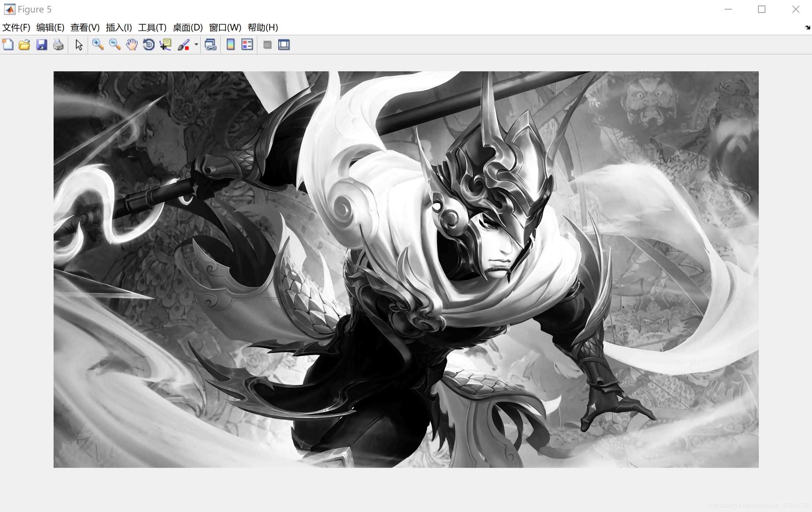Screen dimensions: 812x512
Task: Open the 查看(V) menu
Action: [x=85, y=28]
